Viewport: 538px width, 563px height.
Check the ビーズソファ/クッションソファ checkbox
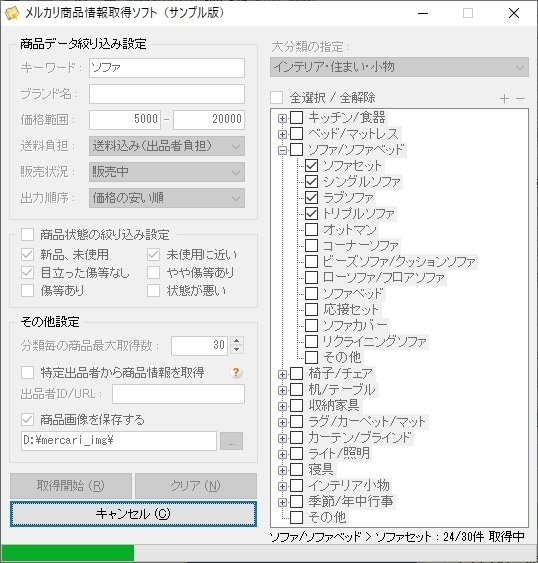click(311, 261)
